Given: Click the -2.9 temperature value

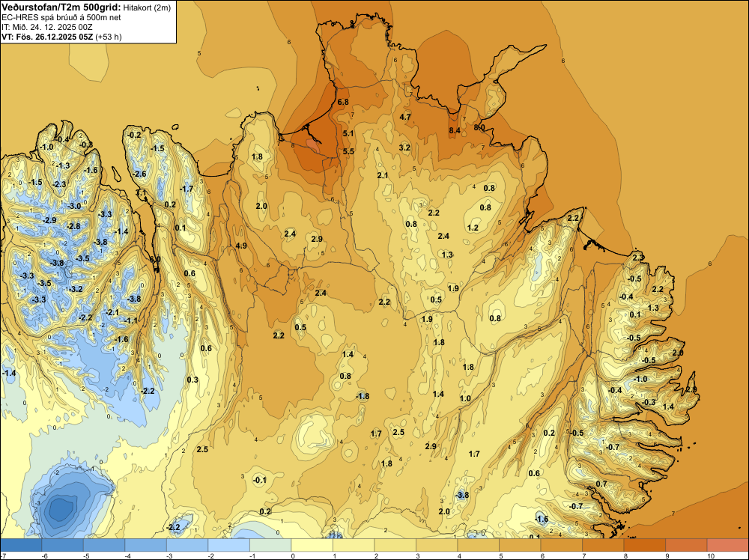Looking at the screenshot, I should [x=49, y=221].
